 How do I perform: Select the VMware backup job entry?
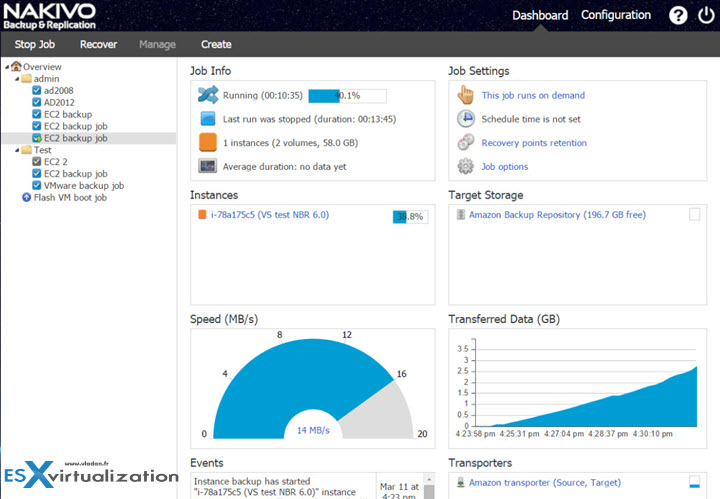point(84,185)
